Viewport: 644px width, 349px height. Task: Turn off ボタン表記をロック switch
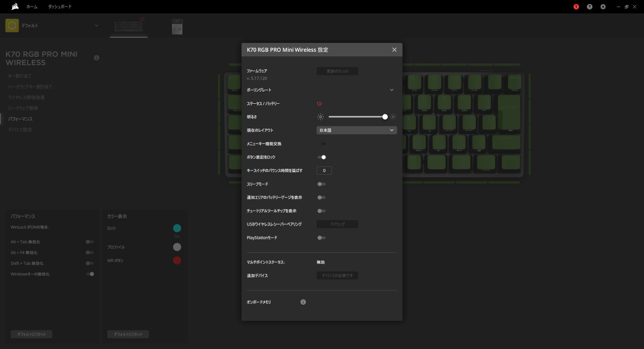pyautogui.click(x=322, y=157)
